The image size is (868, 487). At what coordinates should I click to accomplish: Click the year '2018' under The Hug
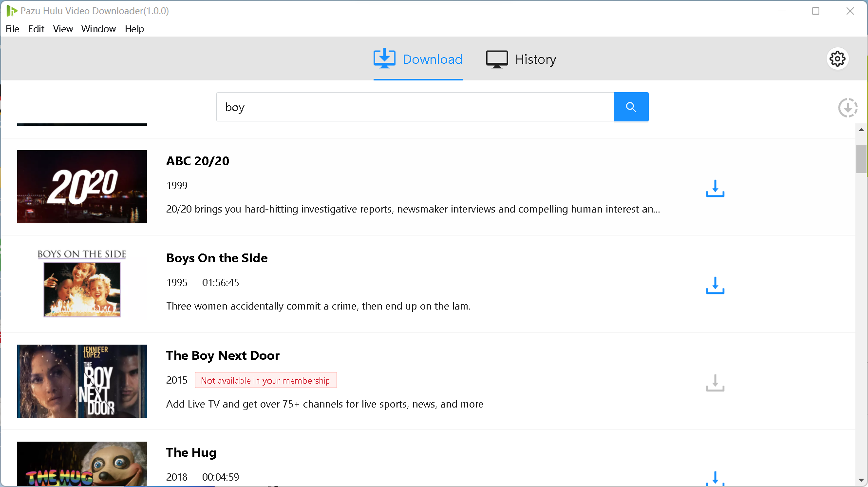[x=177, y=477]
